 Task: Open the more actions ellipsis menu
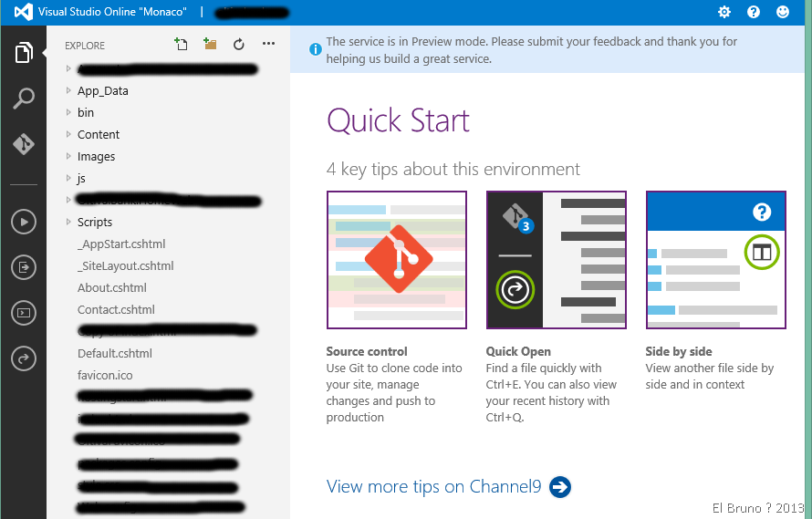click(x=268, y=45)
